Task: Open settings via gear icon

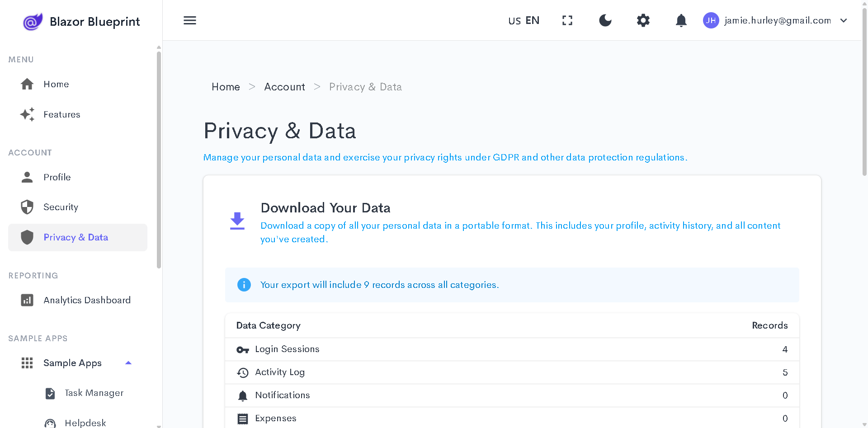Action: 643,20
